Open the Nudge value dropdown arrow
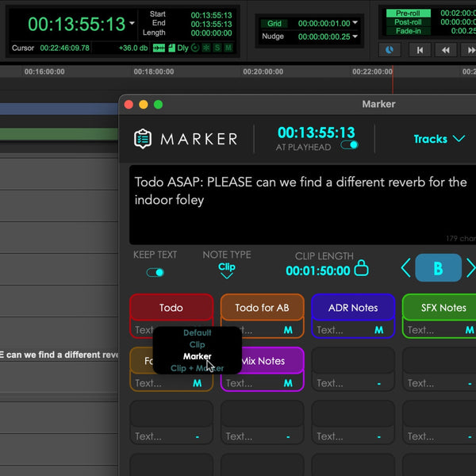This screenshot has height=476, width=476. point(355,36)
